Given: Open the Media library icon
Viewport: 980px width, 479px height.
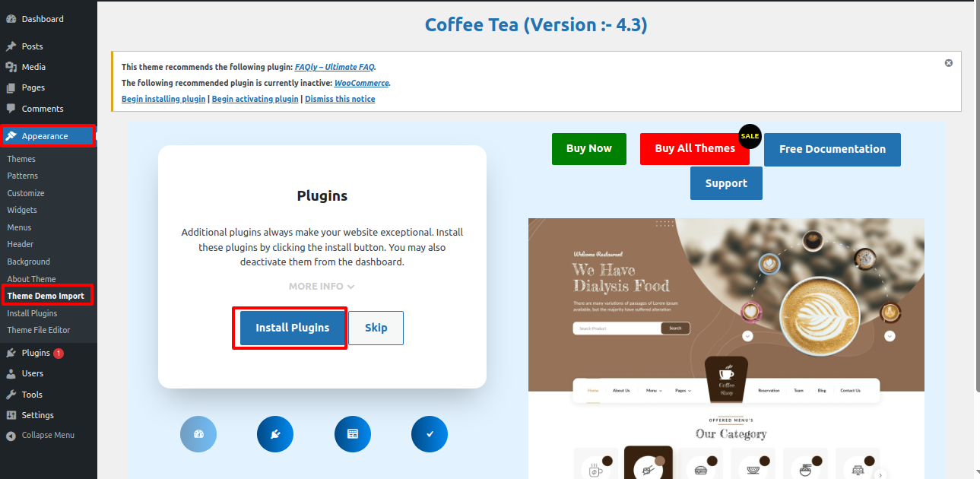Looking at the screenshot, I should (11, 67).
